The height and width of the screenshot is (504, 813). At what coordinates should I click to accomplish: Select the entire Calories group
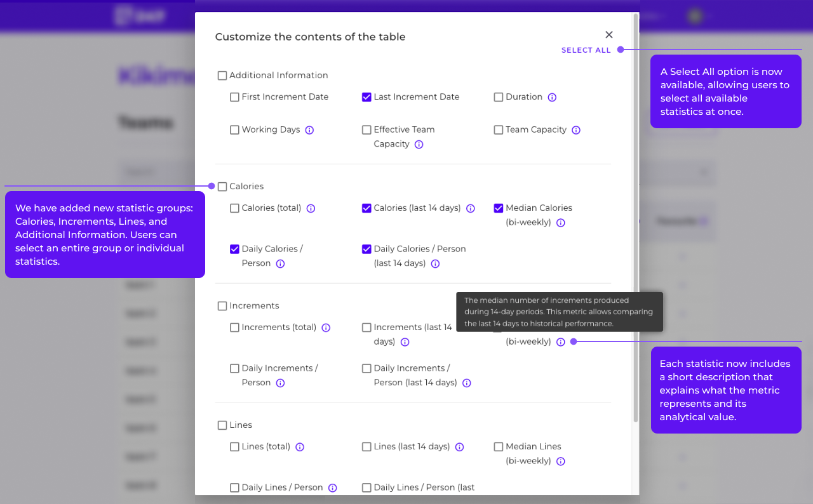click(222, 186)
